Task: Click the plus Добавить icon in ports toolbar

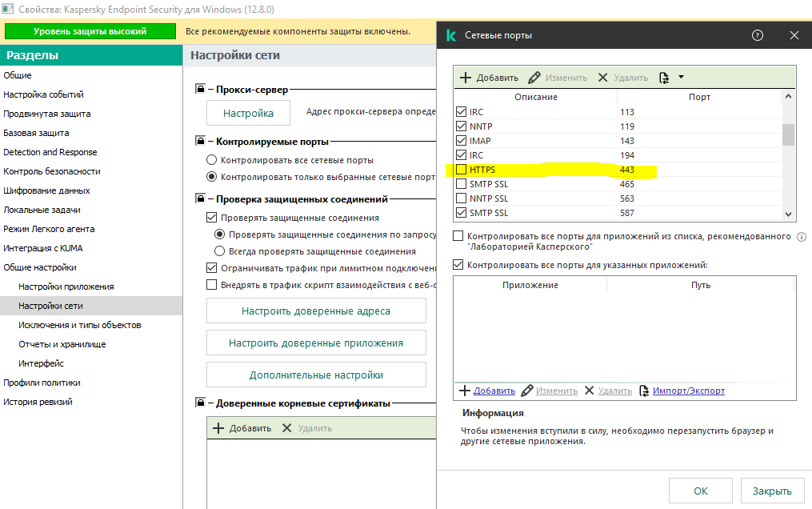Action: point(465,78)
